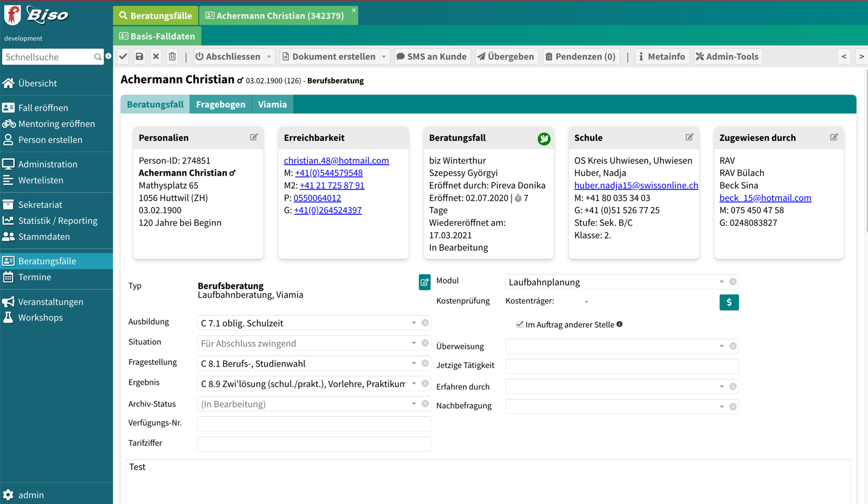Click info icon beside Im Auftrag anderer Stelle
The width and height of the screenshot is (868, 504).
point(619,324)
